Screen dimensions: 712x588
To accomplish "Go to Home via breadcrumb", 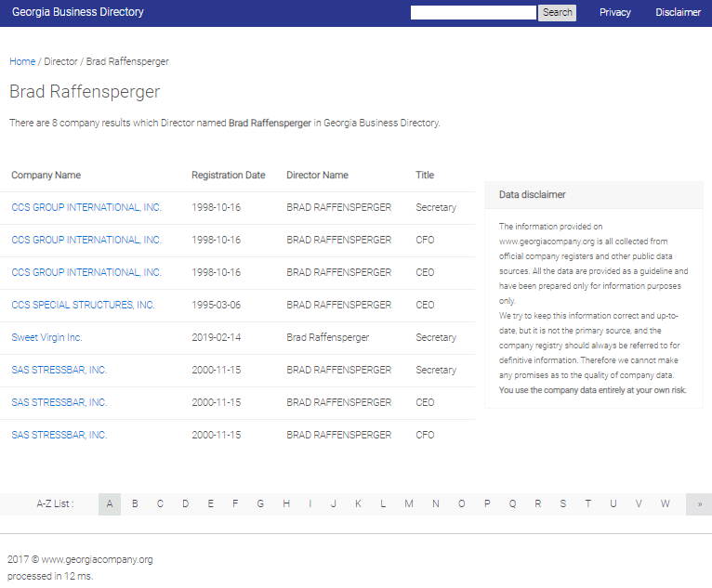I will 22,61.
